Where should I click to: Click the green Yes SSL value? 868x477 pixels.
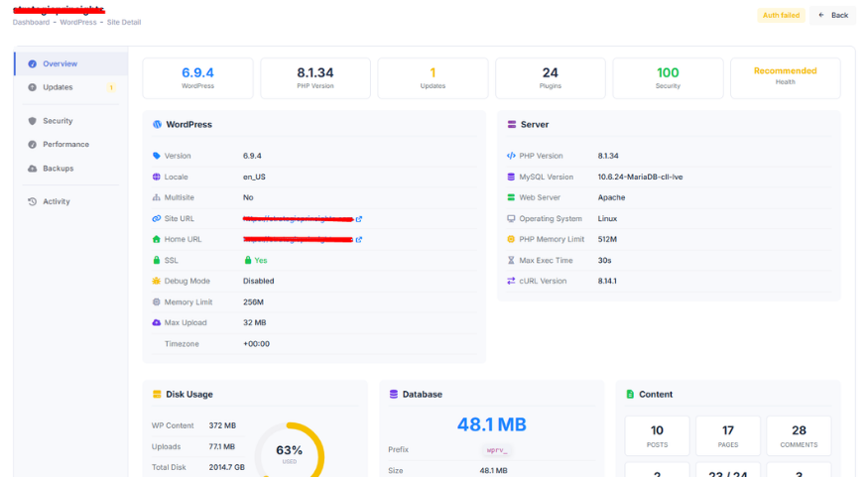[256, 260]
